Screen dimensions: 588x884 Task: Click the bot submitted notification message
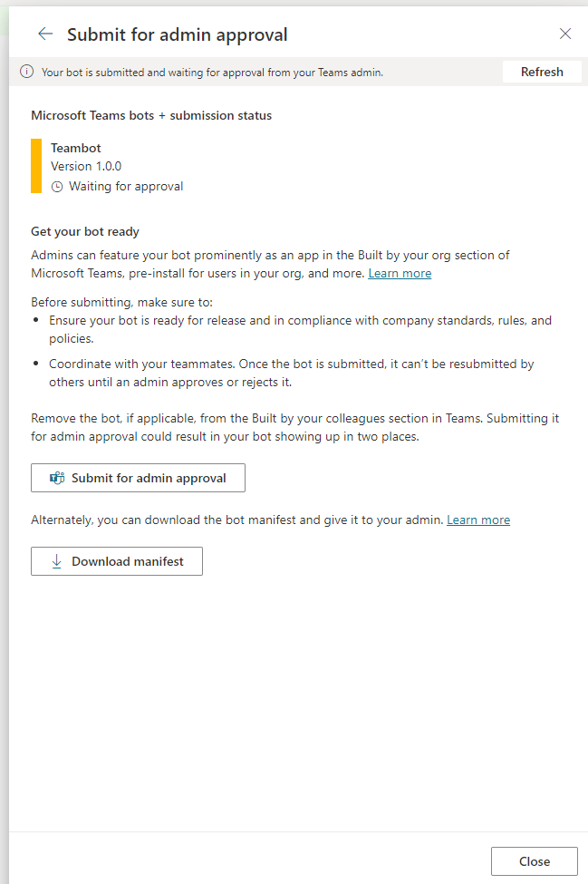213,73
